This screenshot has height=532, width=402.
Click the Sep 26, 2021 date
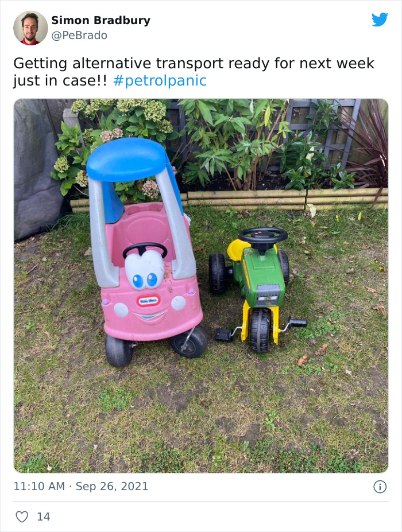[112, 486]
